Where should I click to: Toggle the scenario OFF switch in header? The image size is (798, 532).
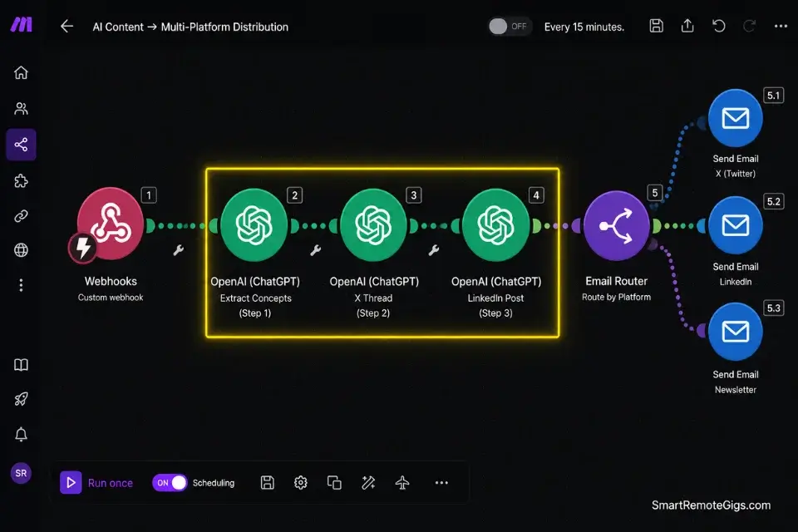pyautogui.click(x=510, y=27)
